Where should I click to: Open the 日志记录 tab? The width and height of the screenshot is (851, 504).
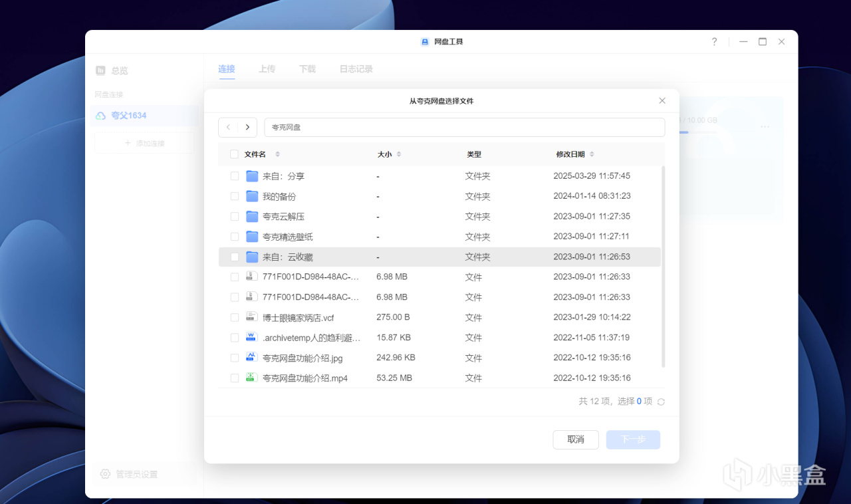[x=356, y=69]
